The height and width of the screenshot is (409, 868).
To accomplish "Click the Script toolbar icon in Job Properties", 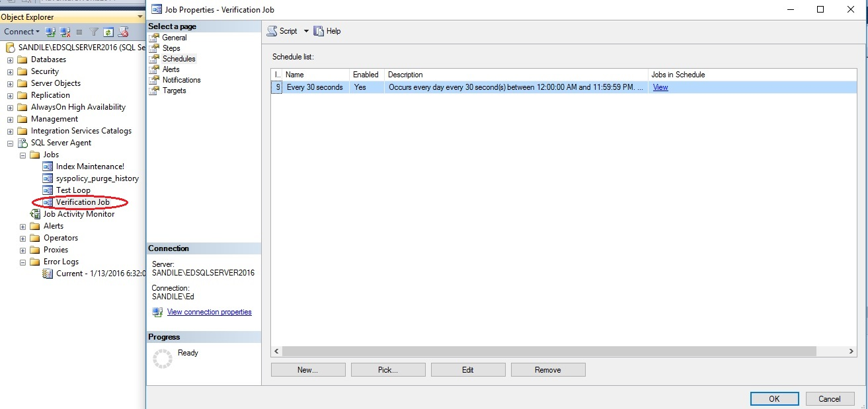I will click(272, 31).
